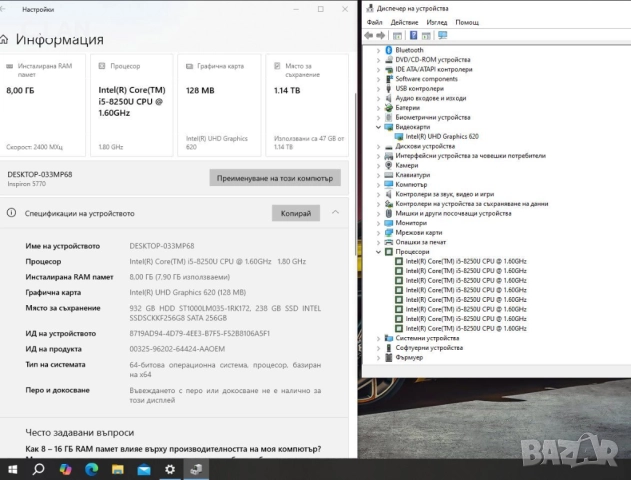This screenshot has height=480, width=631.
Task: Click the Bluetooth category icon in device tree
Action: pyautogui.click(x=389, y=50)
